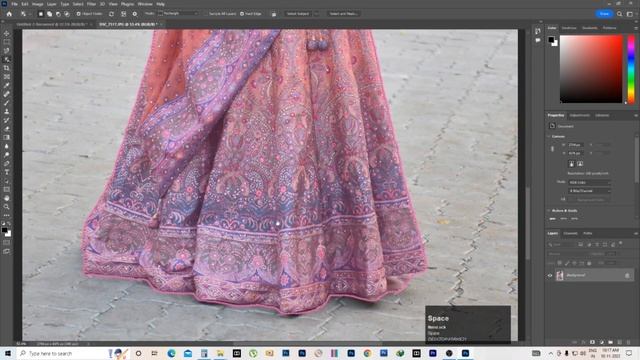Viewport: 640px width, 360px height.
Task: Click the Select Subject button
Action: (298, 14)
